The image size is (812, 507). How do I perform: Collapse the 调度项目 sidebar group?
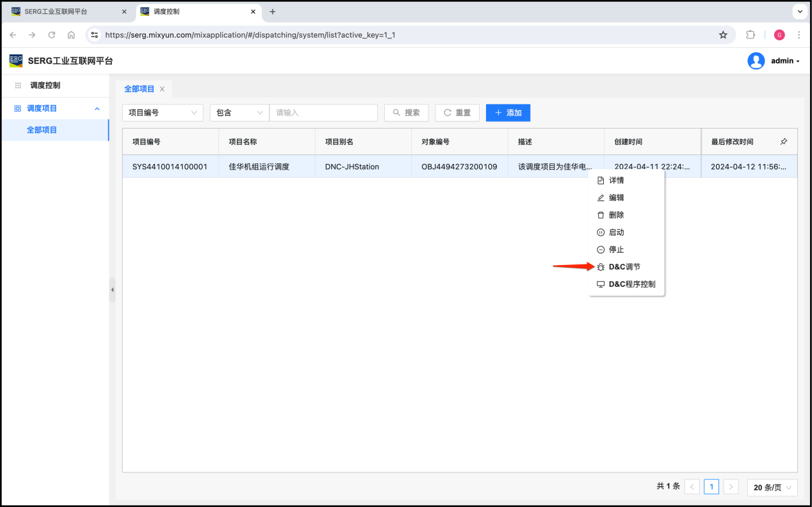coord(97,109)
